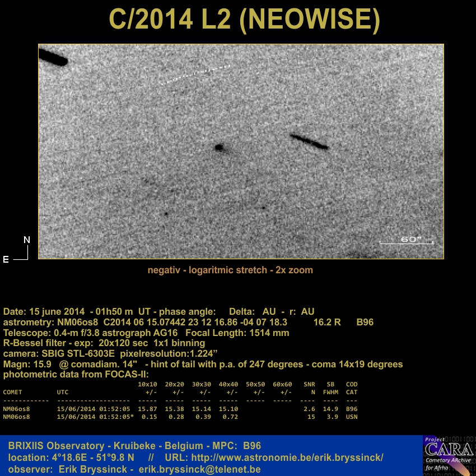Click the small dark star at lower-left of image
This screenshot has width=476, height=476.
(x=166, y=214)
